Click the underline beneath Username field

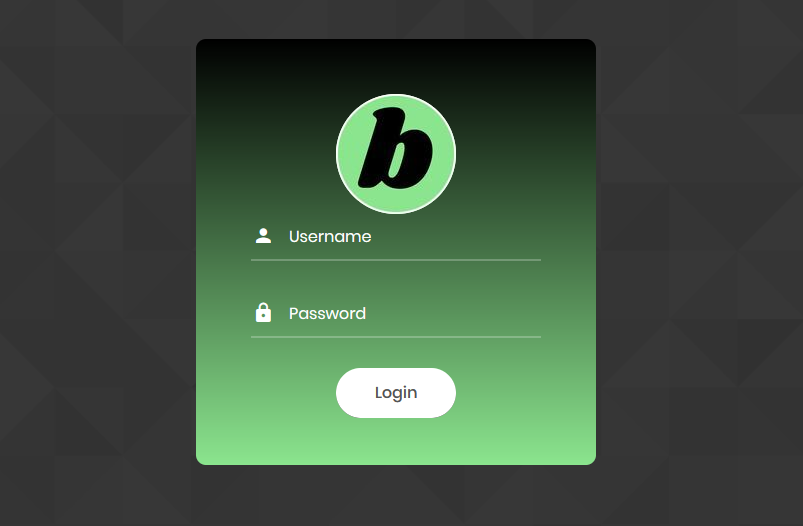point(396,260)
